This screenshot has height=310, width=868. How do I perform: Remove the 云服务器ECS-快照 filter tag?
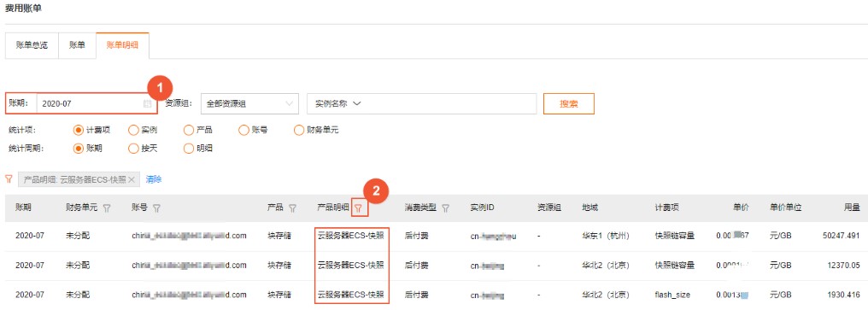click(132, 180)
